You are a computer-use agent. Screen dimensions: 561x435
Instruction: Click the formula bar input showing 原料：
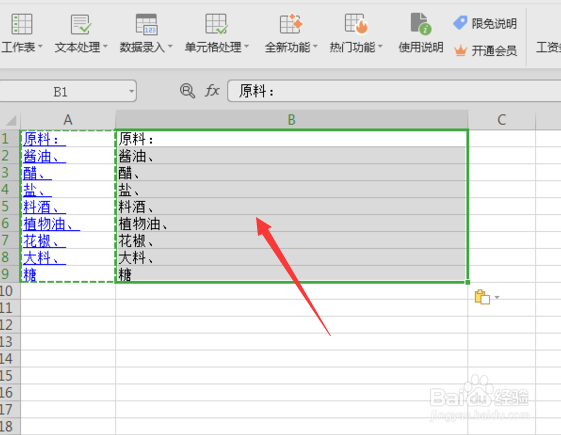394,91
